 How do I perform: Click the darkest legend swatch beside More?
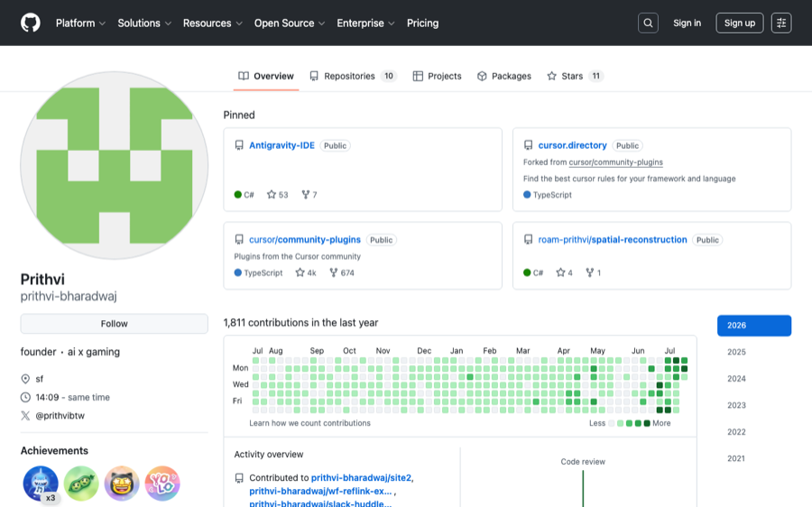[x=647, y=423]
